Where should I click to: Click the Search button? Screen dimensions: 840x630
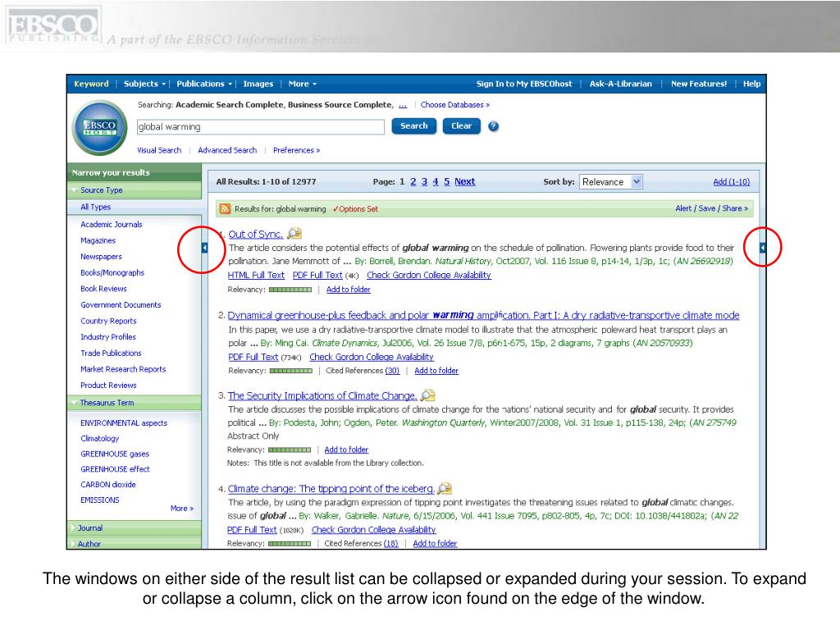(414, 126)
